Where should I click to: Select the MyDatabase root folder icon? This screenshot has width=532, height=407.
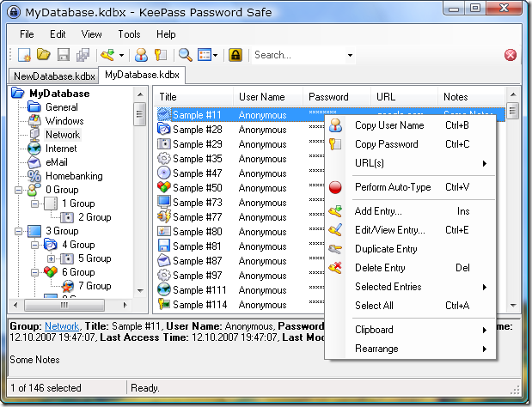coord(18,94)
